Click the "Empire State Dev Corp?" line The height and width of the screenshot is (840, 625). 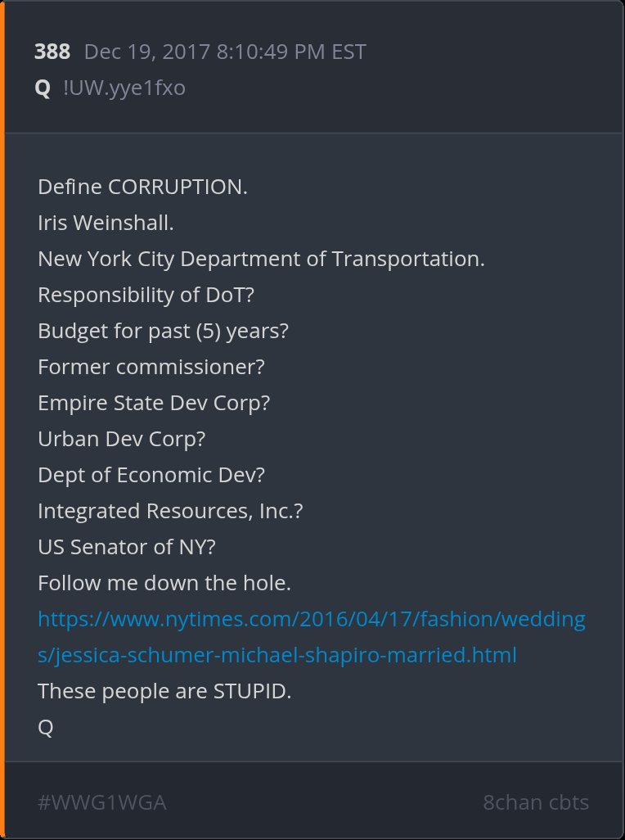[154, 403]
